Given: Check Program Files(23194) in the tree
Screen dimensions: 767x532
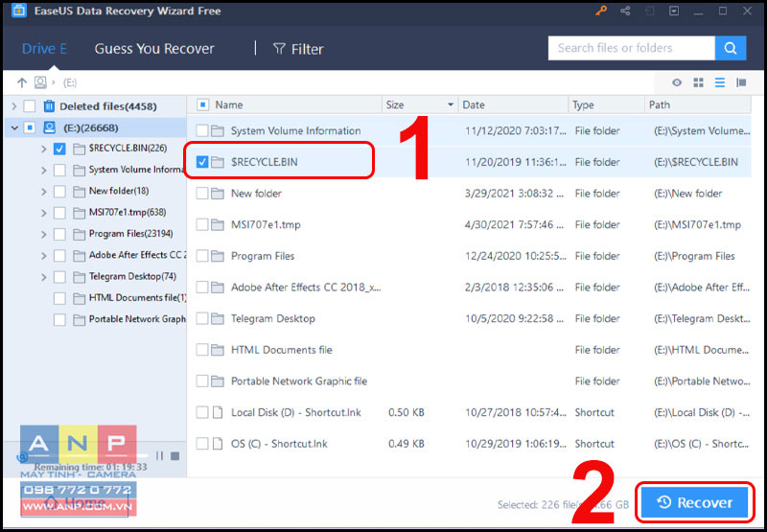Looking at the screenshot, I should click(59, 234).
